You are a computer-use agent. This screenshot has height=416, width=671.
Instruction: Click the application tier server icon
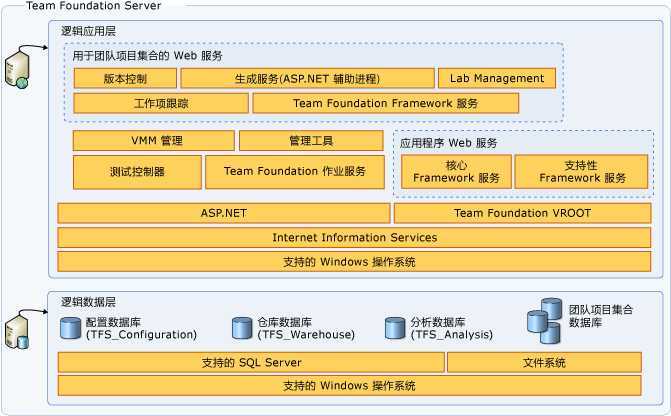point(17,69)
